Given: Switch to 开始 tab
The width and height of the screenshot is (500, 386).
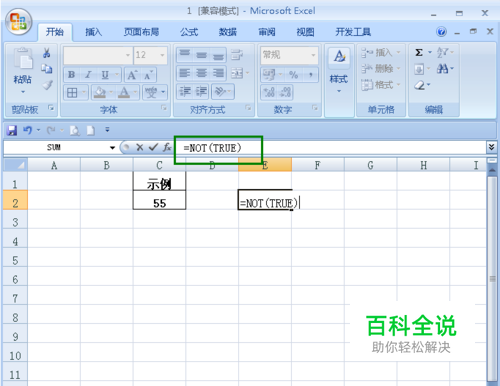Looking at the screenshot, I should click(x=55, y=32).
